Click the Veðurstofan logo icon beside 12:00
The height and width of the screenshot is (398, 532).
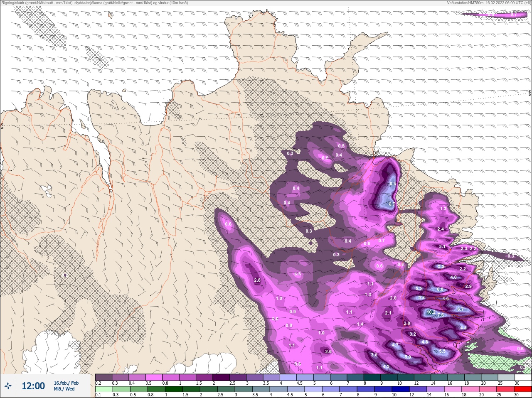(x=8, y=386)
